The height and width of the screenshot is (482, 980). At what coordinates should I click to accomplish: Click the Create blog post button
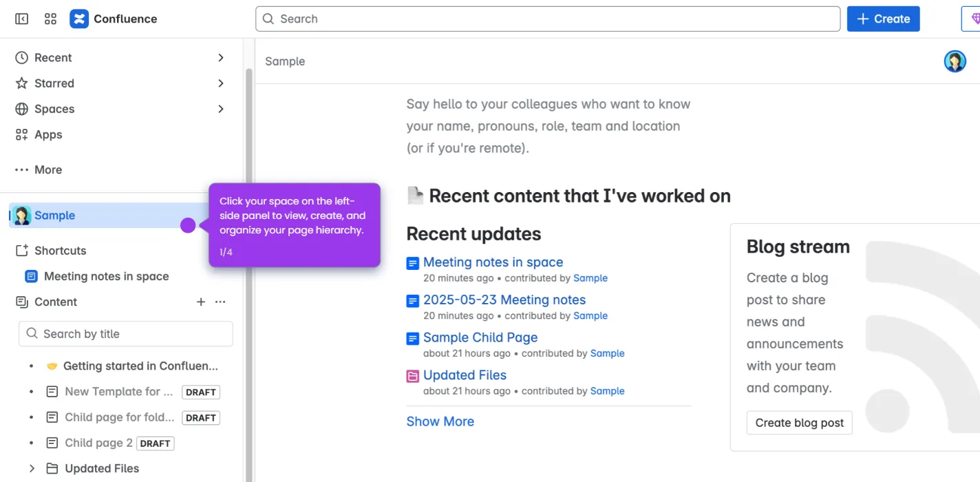[x=800, y=423]
